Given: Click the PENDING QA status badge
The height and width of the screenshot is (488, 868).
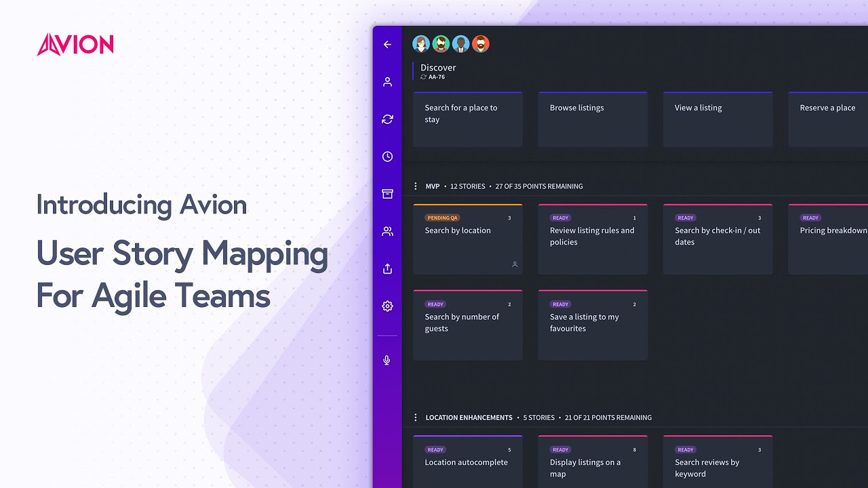Looking at the screenshot, I should [442, 218].
